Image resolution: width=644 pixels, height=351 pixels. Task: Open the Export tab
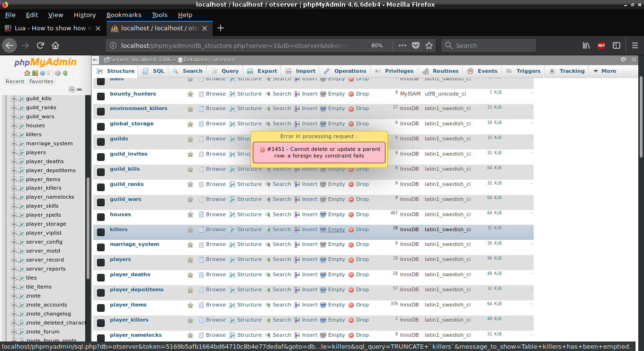click(x=263, y=71)
